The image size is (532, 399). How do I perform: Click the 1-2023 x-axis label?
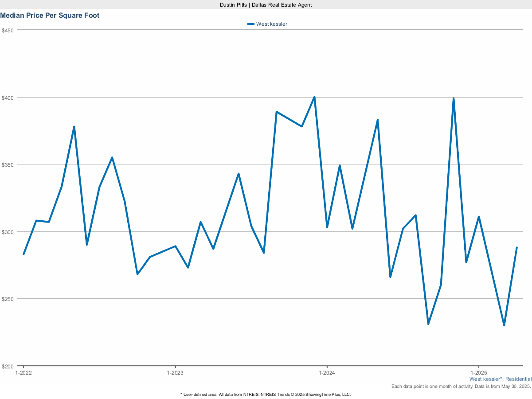click(x=175, y=373)
